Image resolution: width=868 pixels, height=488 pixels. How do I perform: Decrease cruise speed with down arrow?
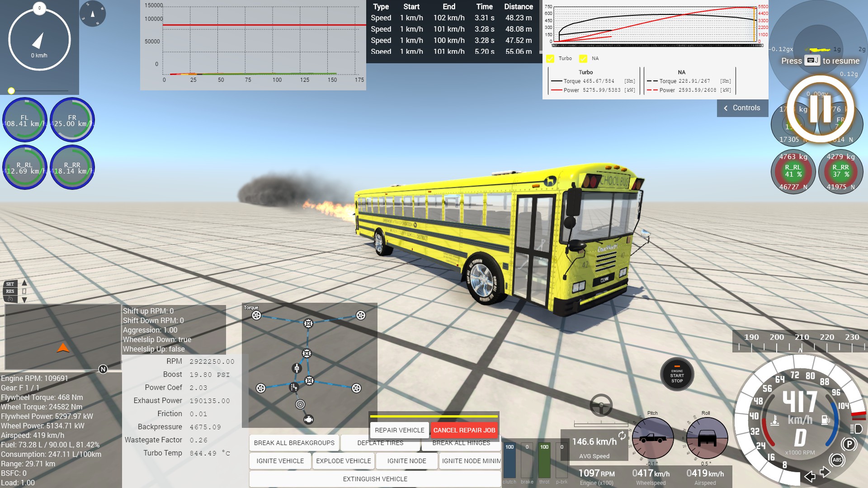tap(24, 300)
